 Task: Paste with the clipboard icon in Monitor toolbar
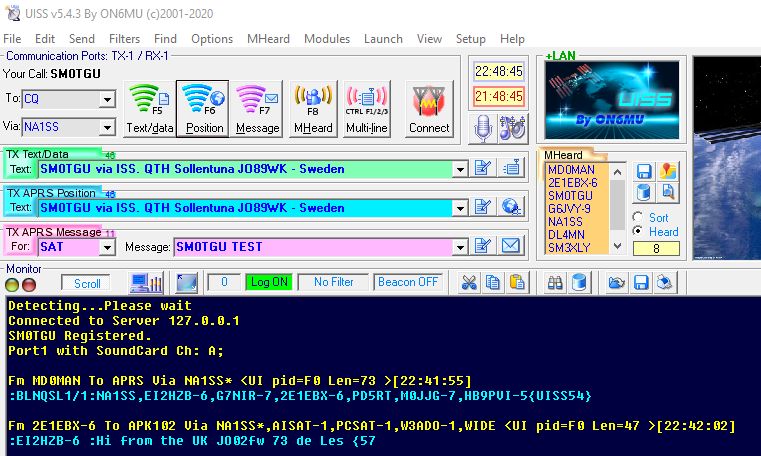pyautogui.click(x=517, y=283)
